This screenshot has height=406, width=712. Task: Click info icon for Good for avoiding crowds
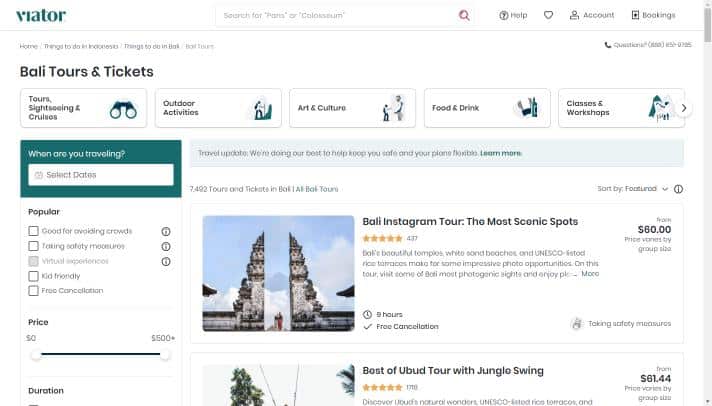point(166,232)
